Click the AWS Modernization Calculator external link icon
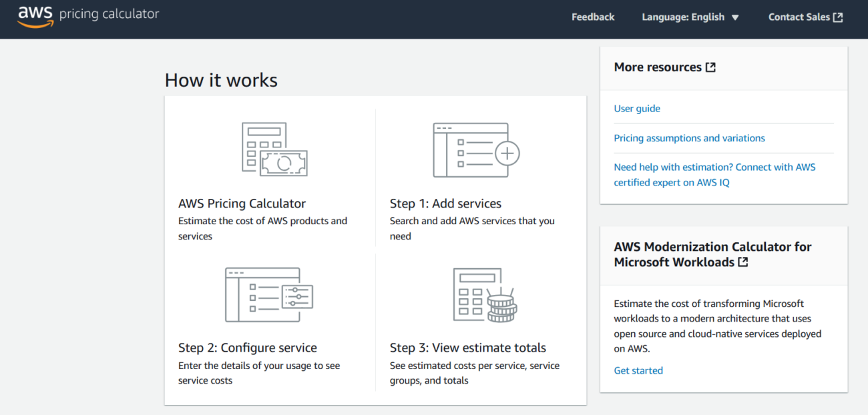Image resolution: width=868 pixels, height=415 pixels. 743,262
